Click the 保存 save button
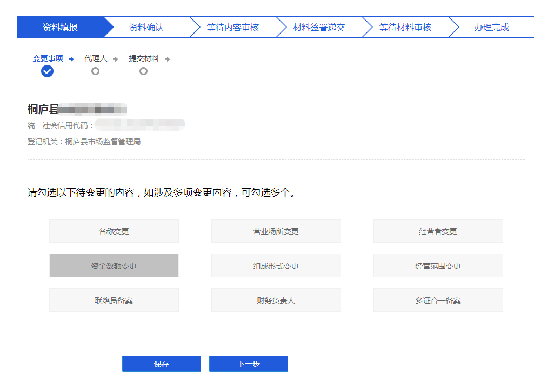Image resolution: width=534 pixels, height=392 pixels. 161,363
